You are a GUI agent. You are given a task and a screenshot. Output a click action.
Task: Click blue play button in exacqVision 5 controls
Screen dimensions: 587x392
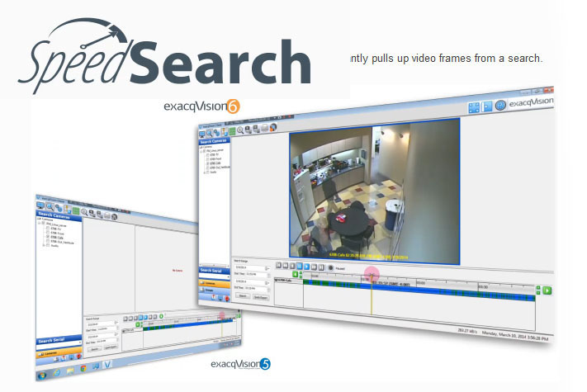145,317
